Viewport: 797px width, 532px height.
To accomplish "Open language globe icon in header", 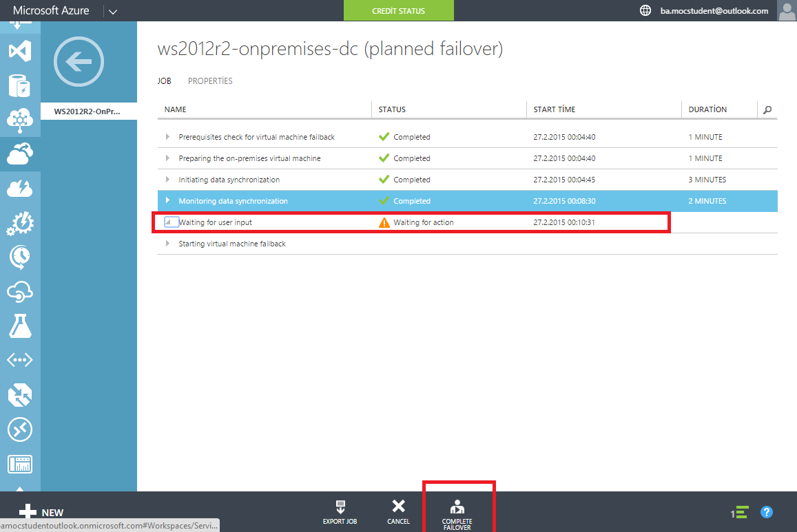I will point(645,10).
